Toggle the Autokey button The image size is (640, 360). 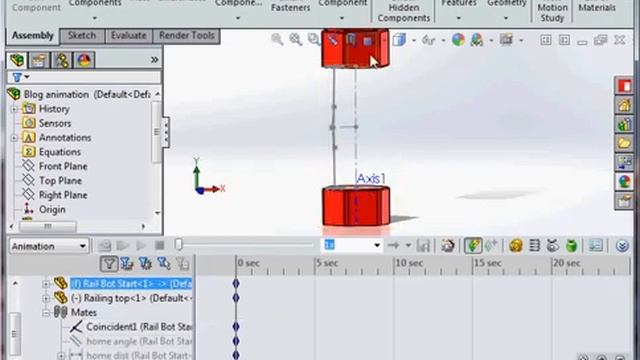tap(473, 246)
